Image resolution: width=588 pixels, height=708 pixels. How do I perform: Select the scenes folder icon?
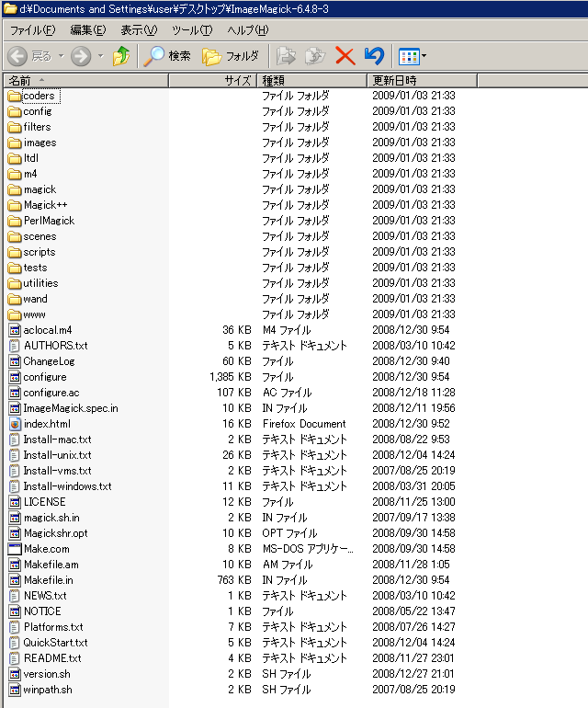coord(15,236)
